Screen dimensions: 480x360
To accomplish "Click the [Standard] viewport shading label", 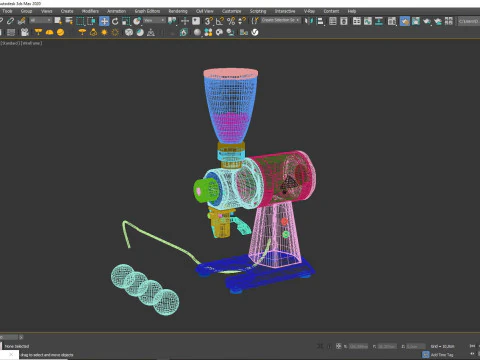I will point(11,43).
